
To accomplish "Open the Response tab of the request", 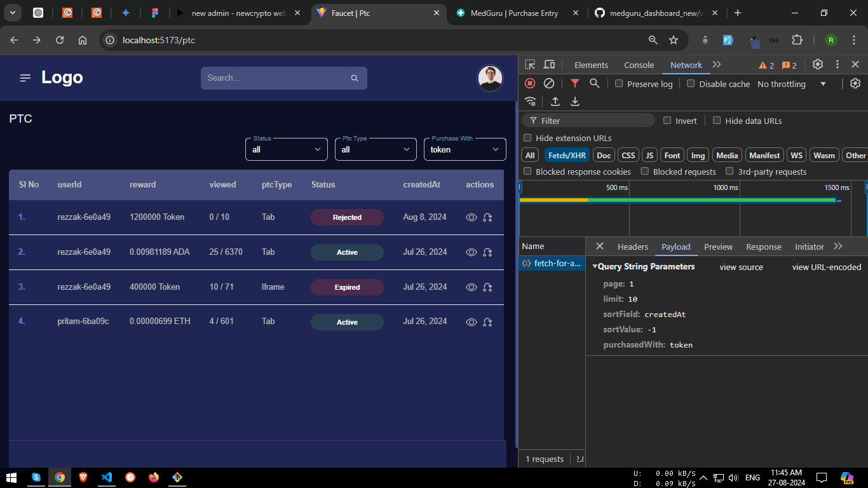I will 763,247.
